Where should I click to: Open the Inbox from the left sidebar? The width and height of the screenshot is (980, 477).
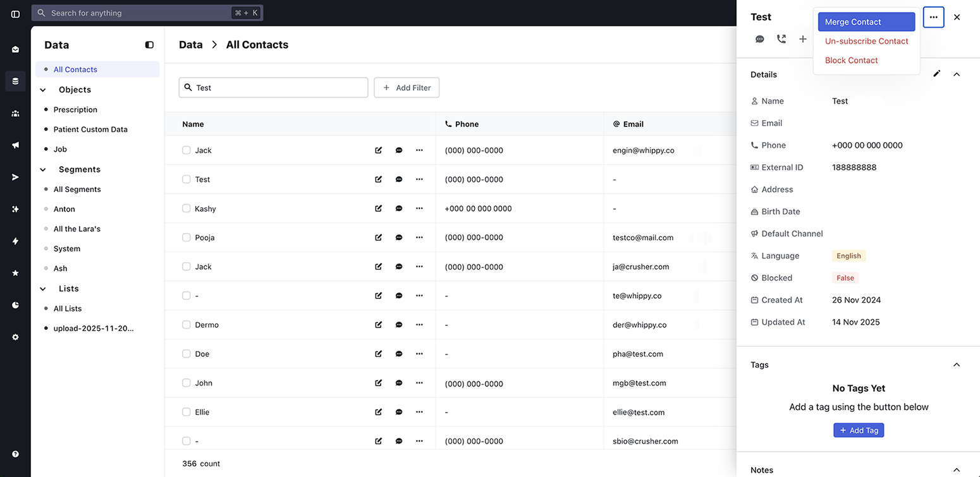[x=15, y=49]
